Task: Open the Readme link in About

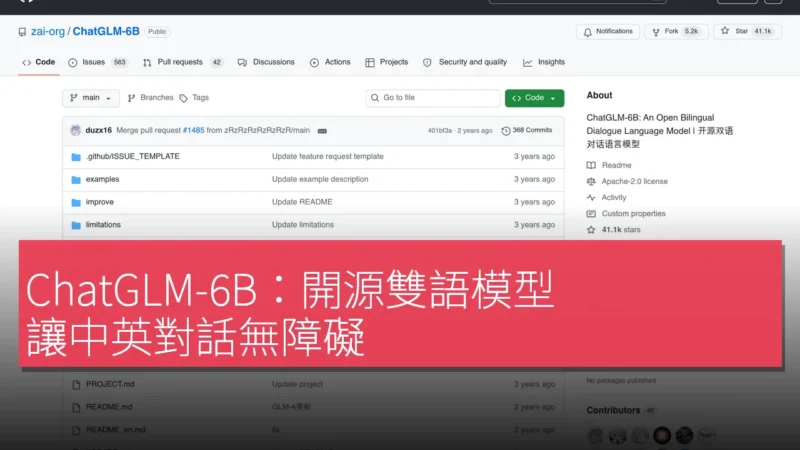Action: [x=616, y=165]
